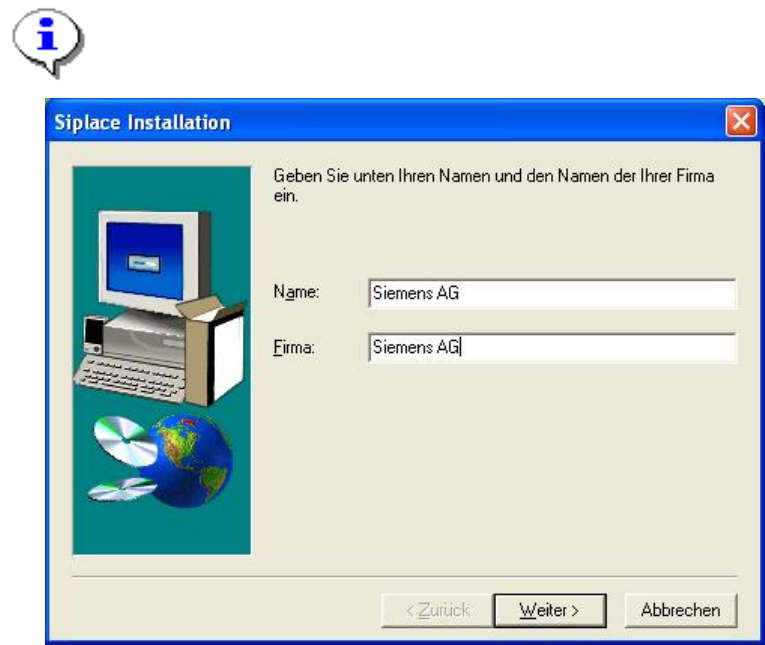765x645 pixels.
Task: Click the 'Siplace Installation' title bar text
Action: 142,122
